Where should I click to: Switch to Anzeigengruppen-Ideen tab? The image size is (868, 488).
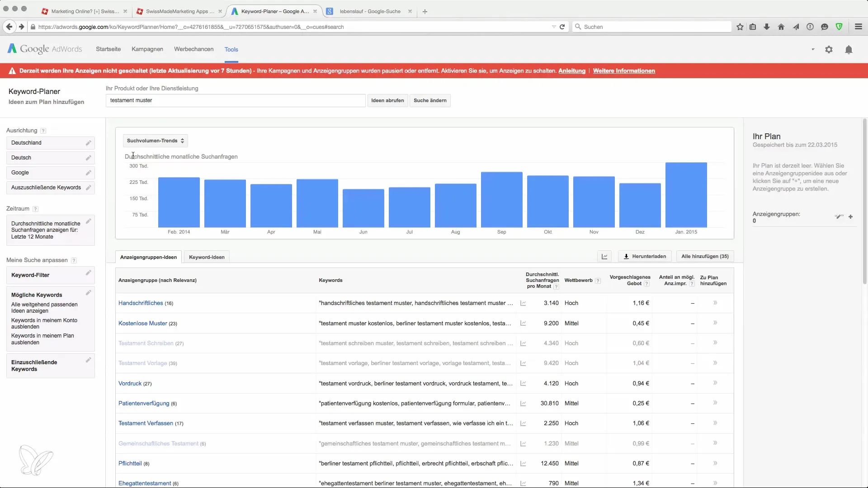coord(148,257)
